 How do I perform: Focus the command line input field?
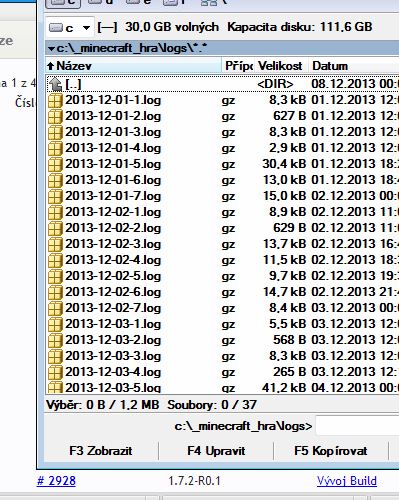point(357,426)
